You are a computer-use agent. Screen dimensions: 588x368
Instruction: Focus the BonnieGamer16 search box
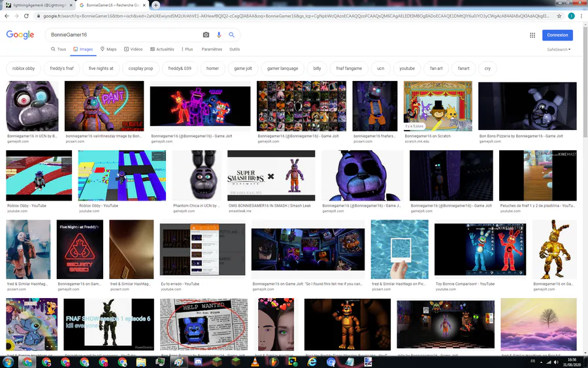click(123, 35)
